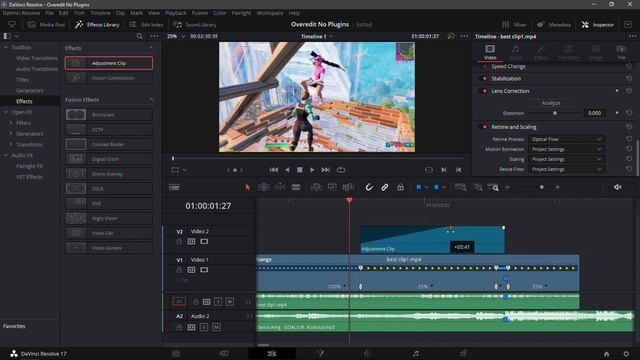Open the Metadata panel
This screenshot has height=360, width=640.
[x=554, y=24]
